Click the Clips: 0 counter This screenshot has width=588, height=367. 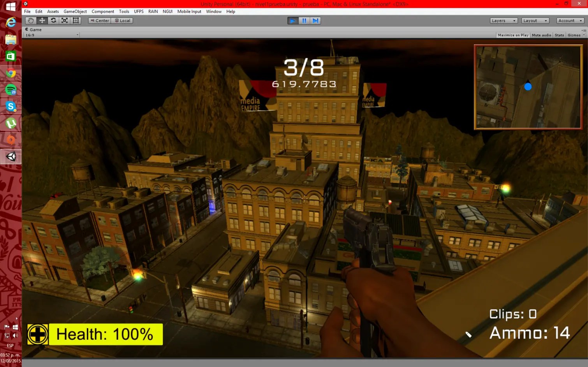(513, 314)
